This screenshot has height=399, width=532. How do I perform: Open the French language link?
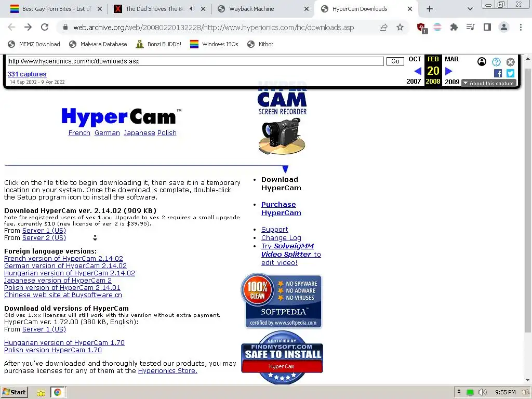click(79, 132)
